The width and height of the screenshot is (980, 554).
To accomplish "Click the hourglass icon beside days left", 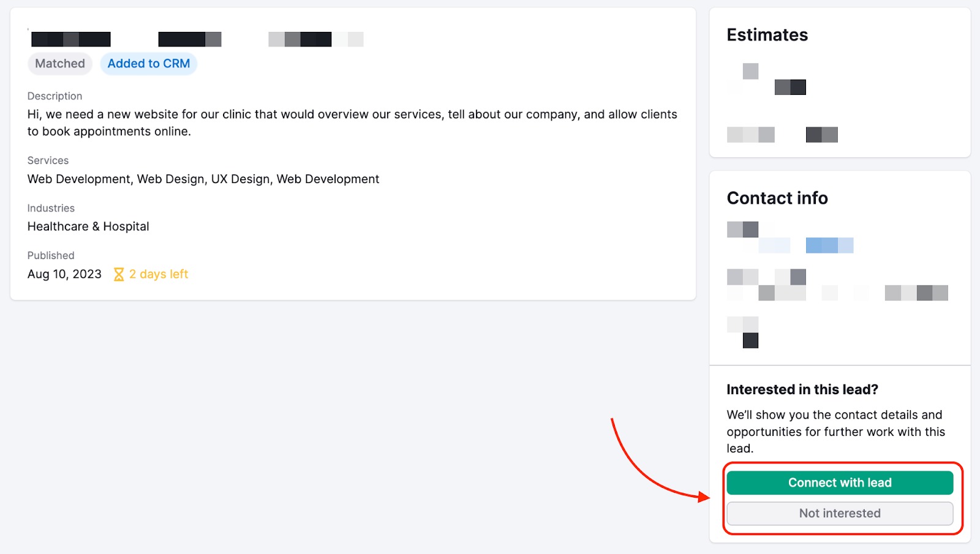I will (x=119, y=274).
